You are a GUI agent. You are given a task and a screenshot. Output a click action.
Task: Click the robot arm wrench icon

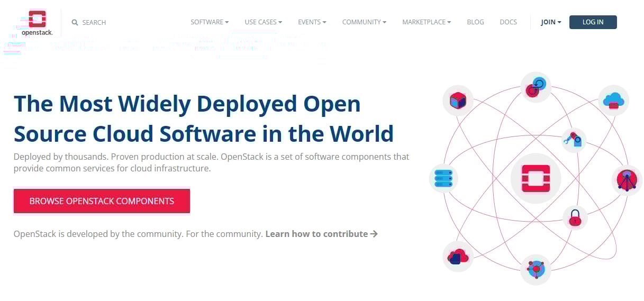click(x=574, y=141)
